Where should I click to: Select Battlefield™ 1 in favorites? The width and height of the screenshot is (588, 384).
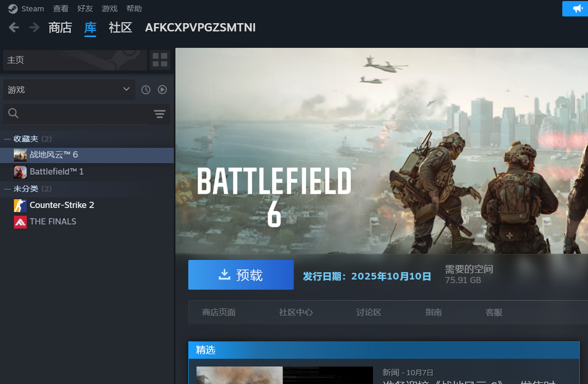coord(57,172)
